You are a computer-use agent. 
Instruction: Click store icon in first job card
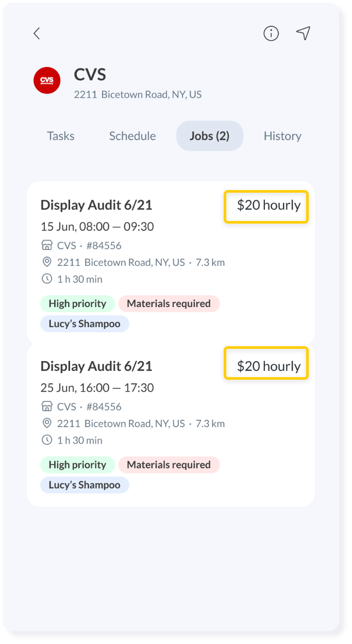coord(47,245)
